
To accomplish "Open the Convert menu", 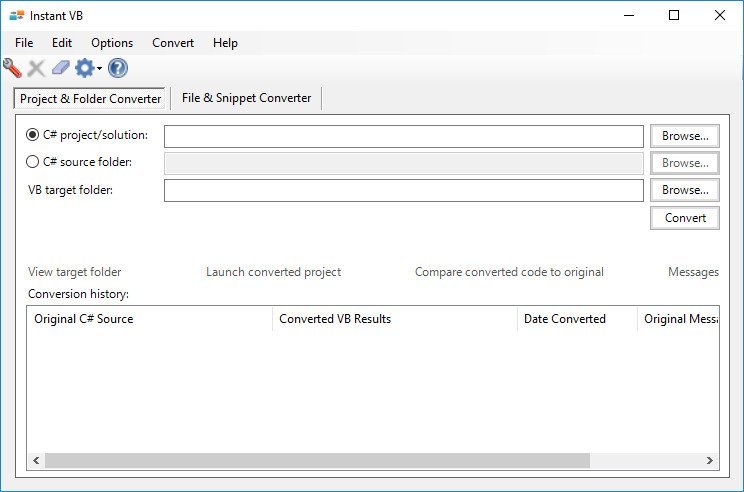I will click(x=173, y=43).
